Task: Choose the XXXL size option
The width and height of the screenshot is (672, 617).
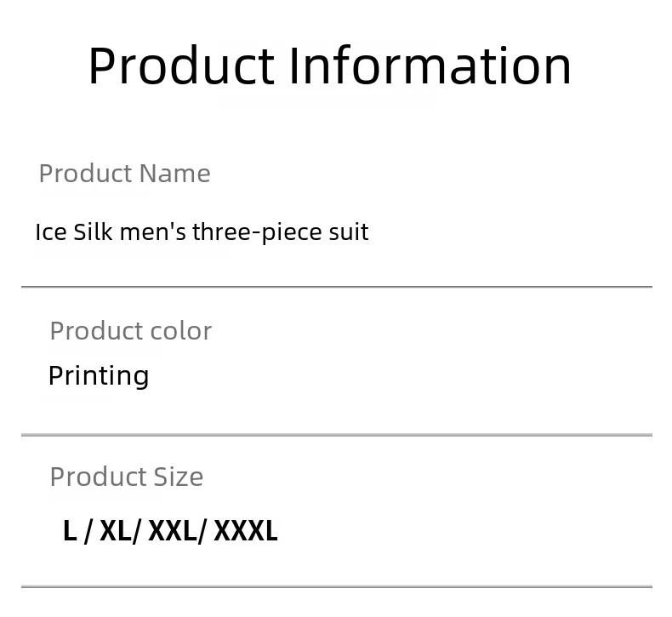Action: pos(246,531)
